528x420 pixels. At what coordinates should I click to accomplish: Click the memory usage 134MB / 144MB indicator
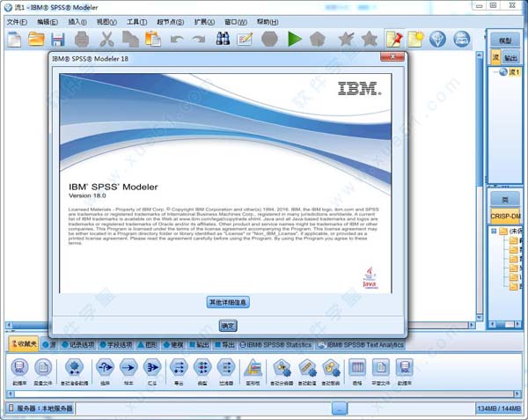(x=499, y=409)
